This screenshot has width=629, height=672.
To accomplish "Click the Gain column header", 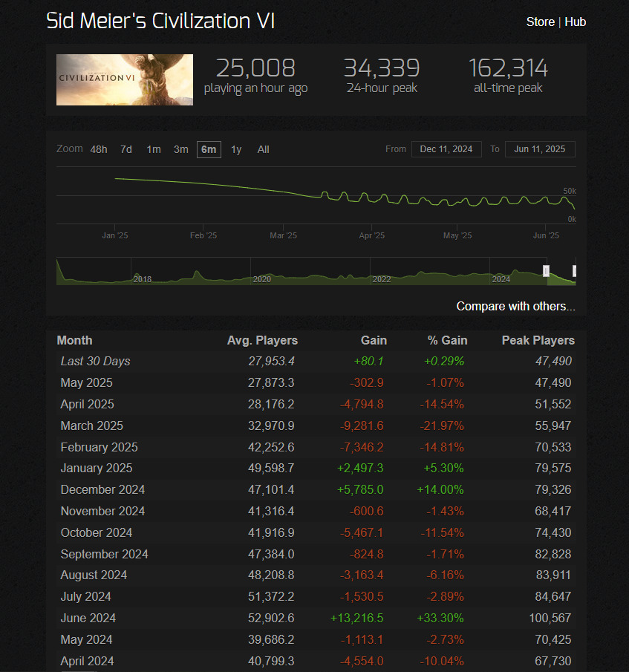I will 374,340.
